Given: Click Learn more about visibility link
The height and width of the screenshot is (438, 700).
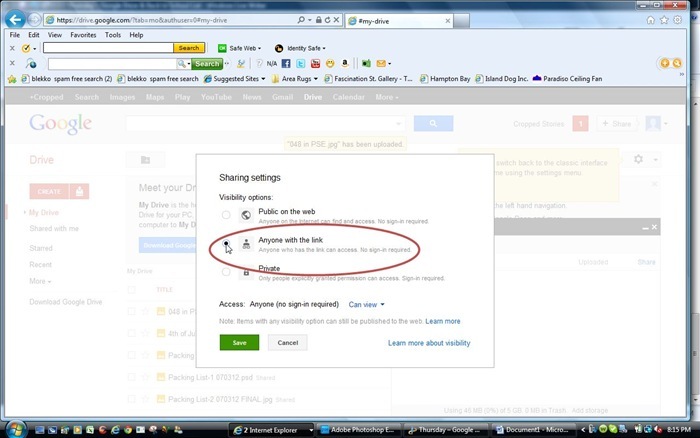Looking at the screenshot, I should click(x=429, y=343).
